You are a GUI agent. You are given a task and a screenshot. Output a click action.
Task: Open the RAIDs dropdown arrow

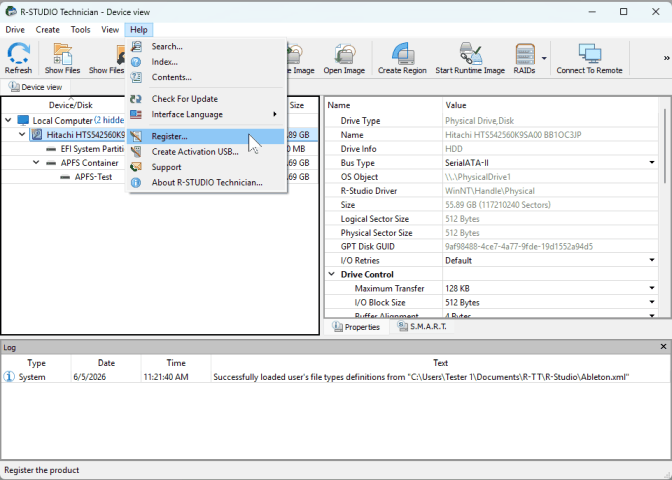pyautogui.click(x=544, y=58)
